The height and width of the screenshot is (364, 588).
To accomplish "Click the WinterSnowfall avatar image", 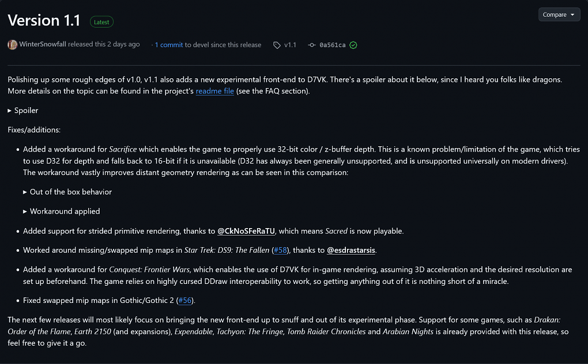I will coord(12,44).
